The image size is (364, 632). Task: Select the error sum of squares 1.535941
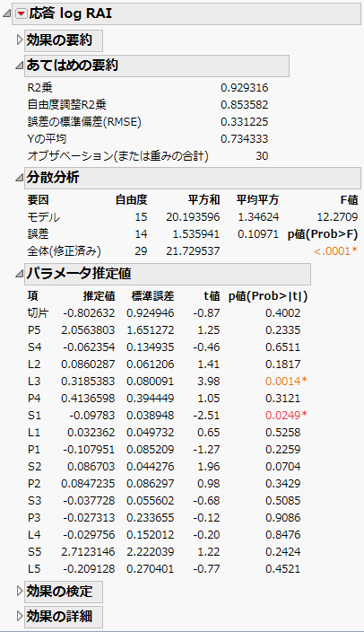(195, 234)
